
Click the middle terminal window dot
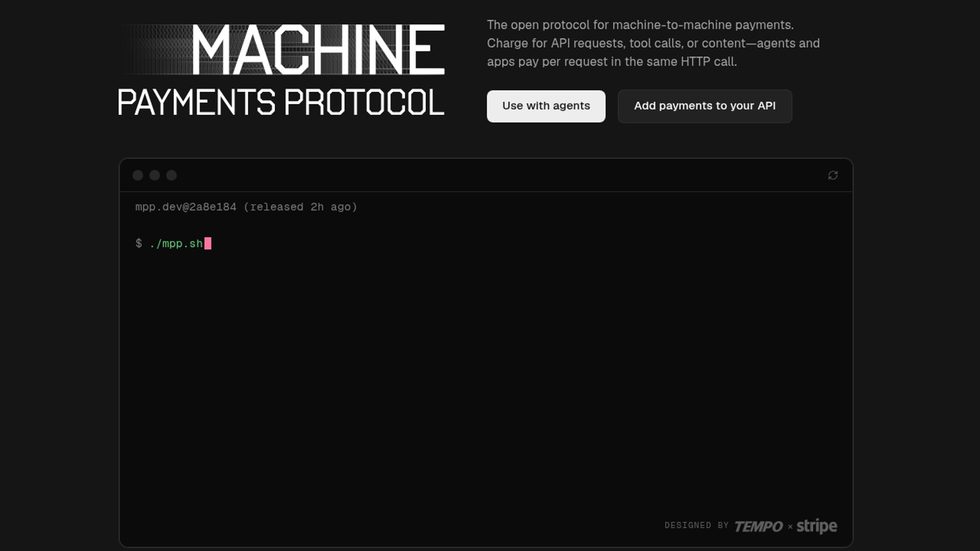155,176
